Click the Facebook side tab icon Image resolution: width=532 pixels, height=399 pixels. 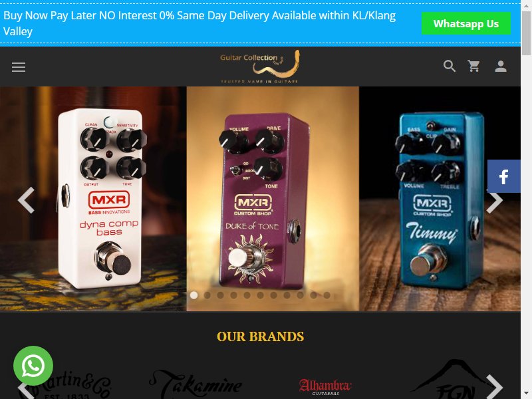[504, 176]
